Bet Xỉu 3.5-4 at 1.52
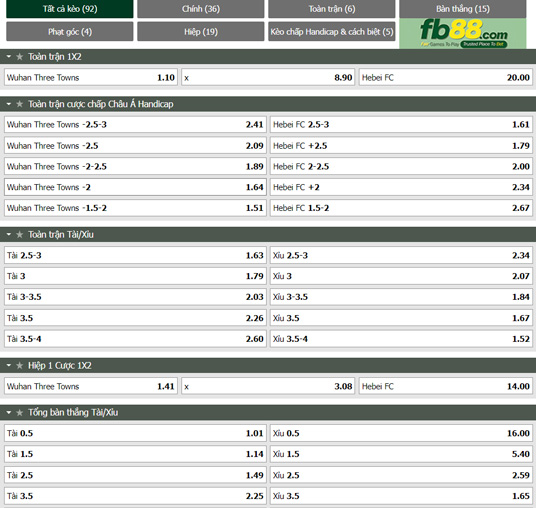The height and width of the screenshot is (508, 536). (x=401, y=339)
